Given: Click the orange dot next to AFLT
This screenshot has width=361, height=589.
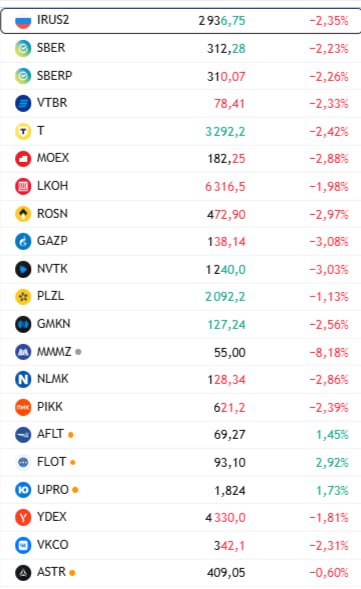Looking at the screenshot, I should (x=71, y=435).
